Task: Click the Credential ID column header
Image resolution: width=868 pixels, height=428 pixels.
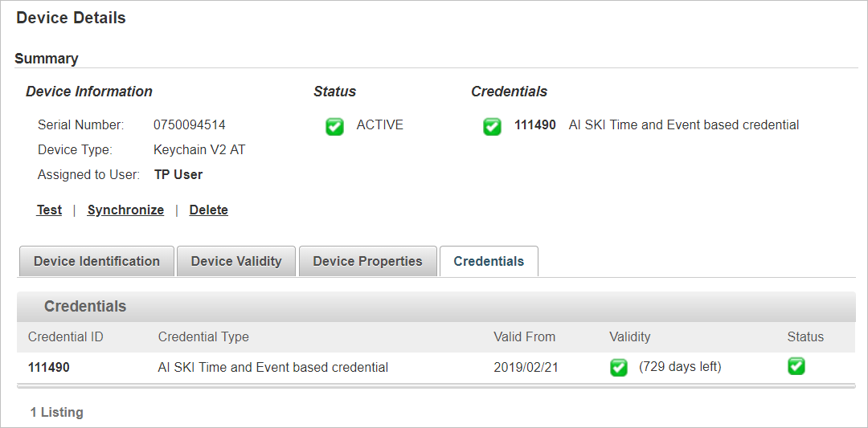Action: click(x=66, y=337)
